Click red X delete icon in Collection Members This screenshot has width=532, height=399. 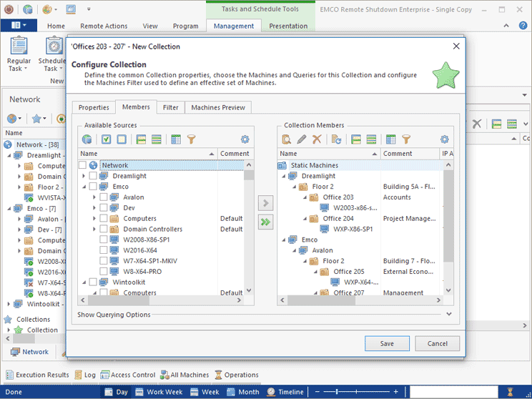(317, 139)
